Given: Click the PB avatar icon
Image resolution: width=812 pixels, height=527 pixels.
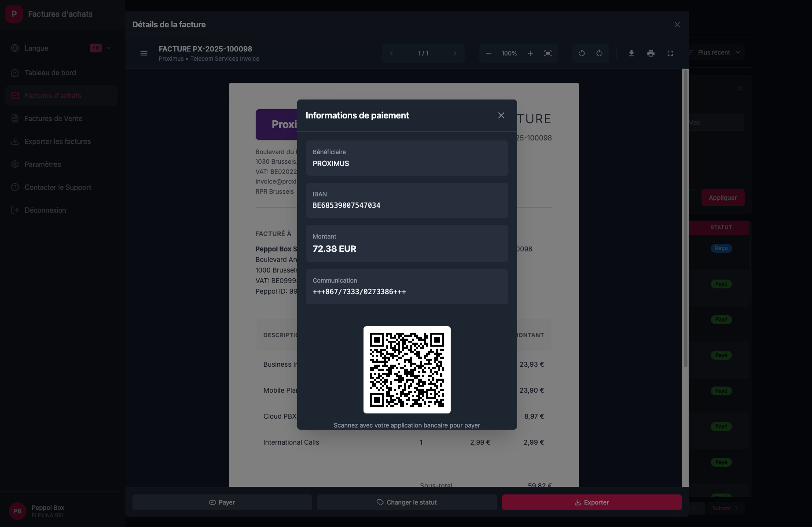Looking at the screenshot, I should 18,511.
